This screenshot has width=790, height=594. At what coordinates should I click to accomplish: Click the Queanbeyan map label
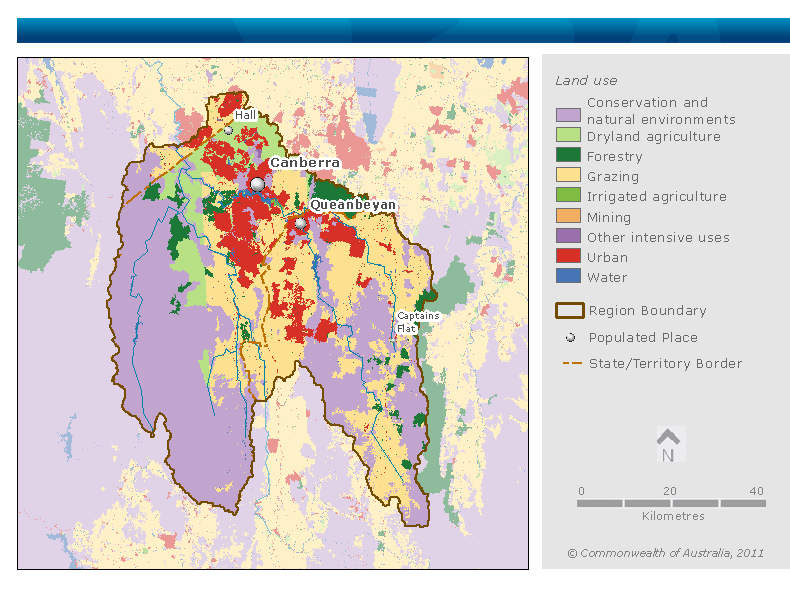(353, 205)
